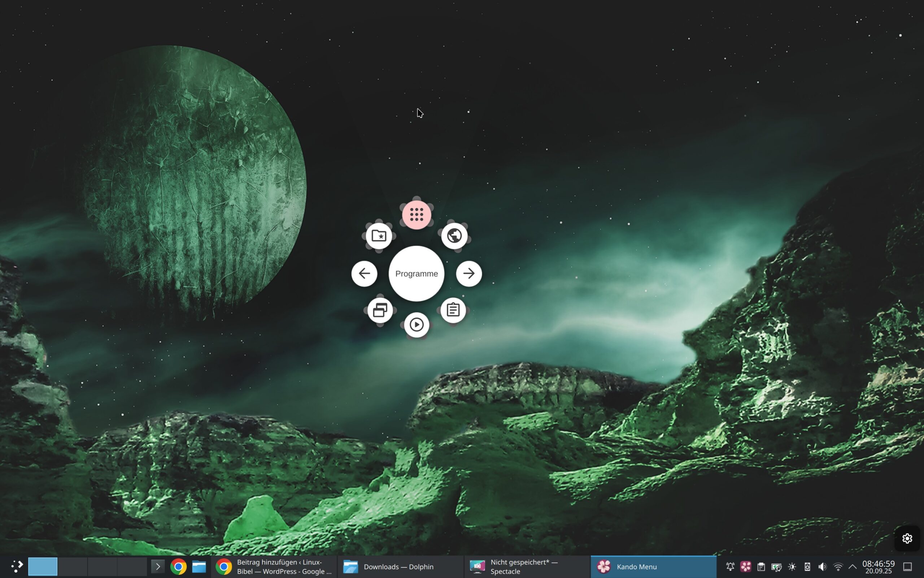
Task: Launch pinned Dolphin file manager icon
Action: click(199, 566)
